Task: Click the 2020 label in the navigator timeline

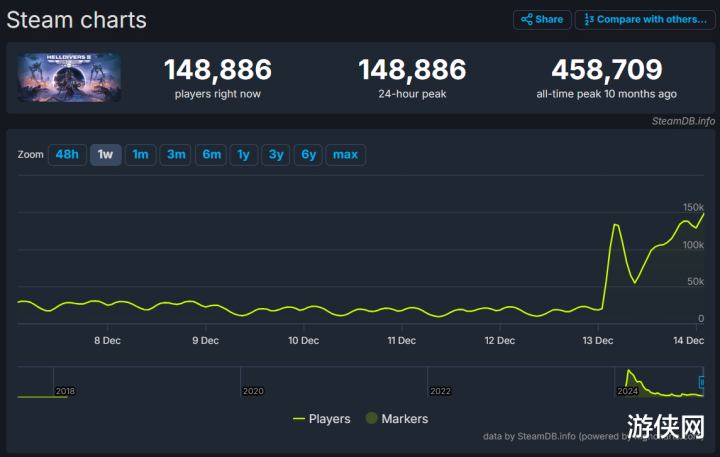Action: click(253, 391)
